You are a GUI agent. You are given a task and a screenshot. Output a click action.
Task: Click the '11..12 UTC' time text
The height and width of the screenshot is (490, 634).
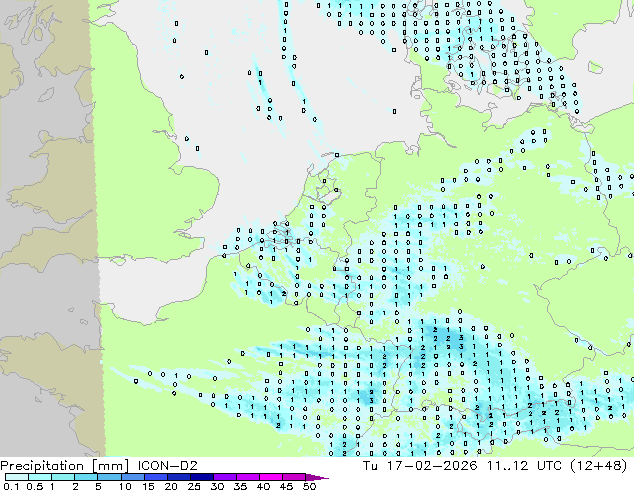(524, 466)
